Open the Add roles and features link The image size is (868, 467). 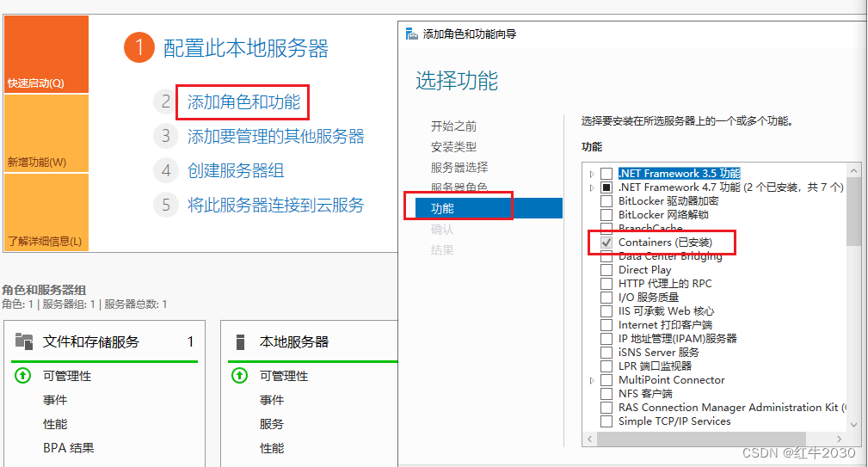[243, 102]
